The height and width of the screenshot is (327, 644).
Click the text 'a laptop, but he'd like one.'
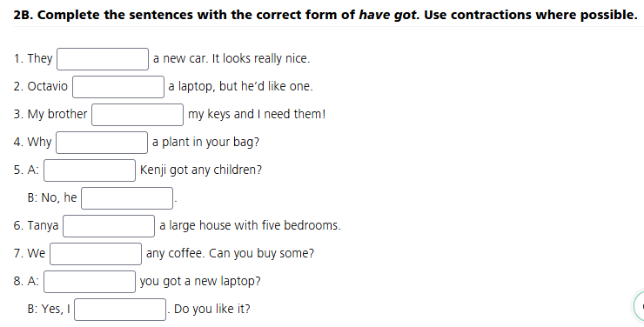tap(240, 87)
